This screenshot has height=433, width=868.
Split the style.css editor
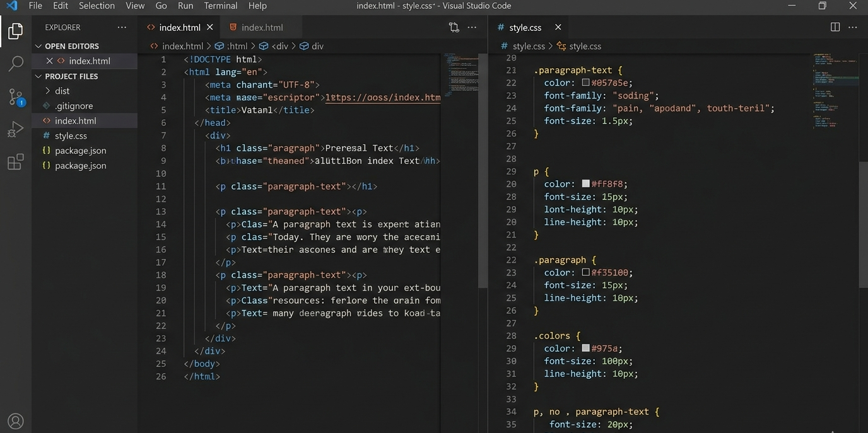[x=835, y=27]
